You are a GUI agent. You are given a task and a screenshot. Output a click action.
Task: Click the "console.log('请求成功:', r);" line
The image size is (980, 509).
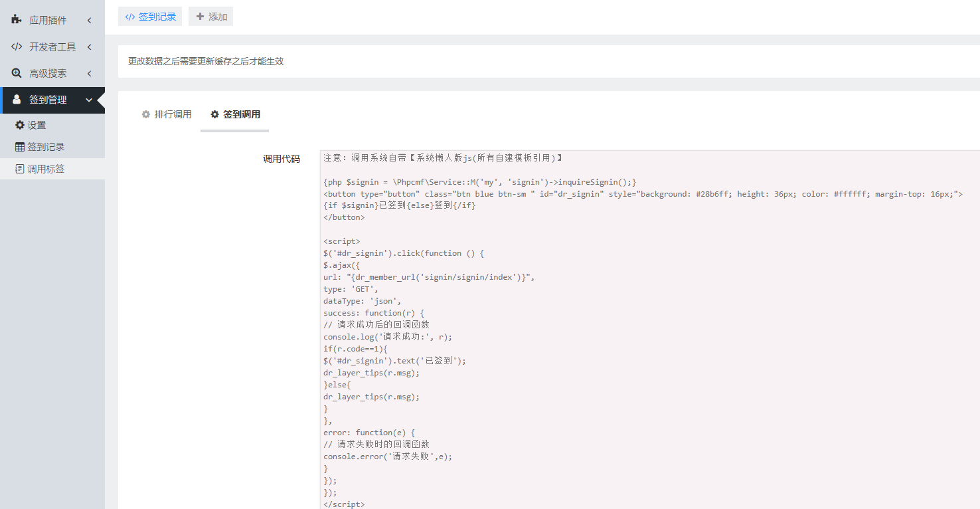click(x=388, y=337)
